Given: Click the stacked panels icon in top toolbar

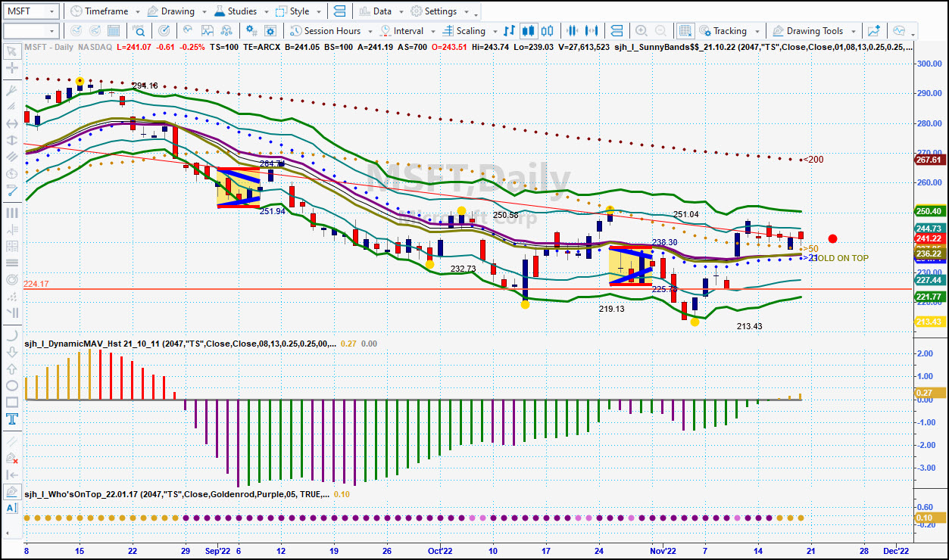Looking at the screenshot, I should 339,11.
